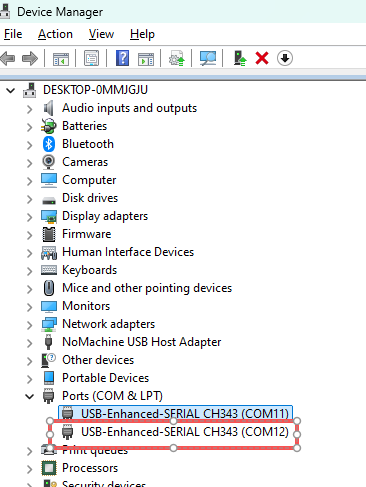The image size is (366, 487).
Task: Select Audio inputs and outputs label
Action: click(x=130, y=108)
